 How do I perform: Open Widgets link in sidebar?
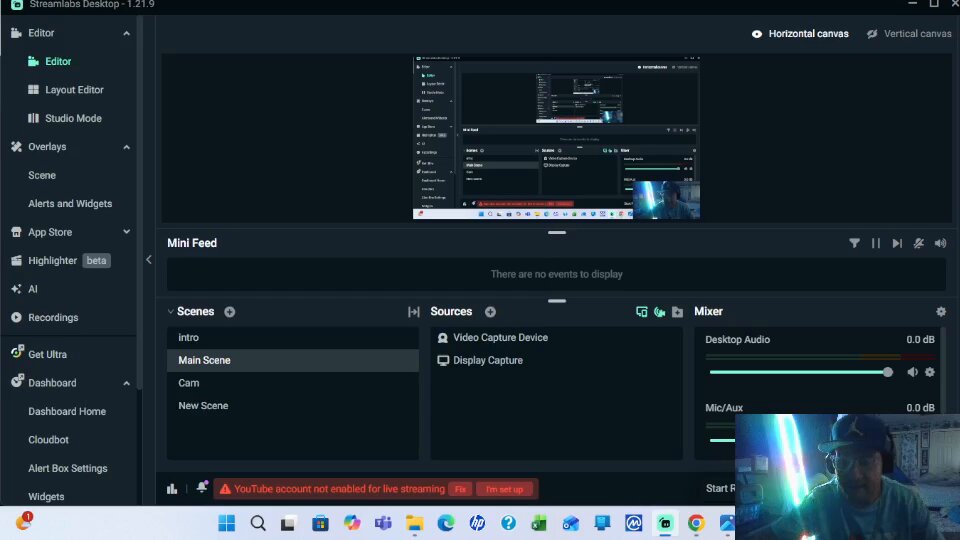[x=46, y=497]
